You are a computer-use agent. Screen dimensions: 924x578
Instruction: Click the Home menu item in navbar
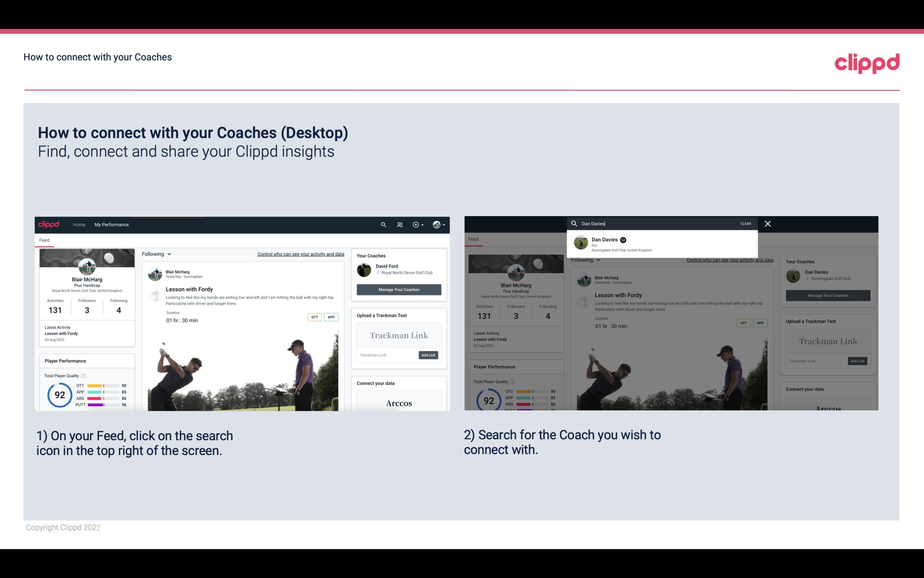79,224
